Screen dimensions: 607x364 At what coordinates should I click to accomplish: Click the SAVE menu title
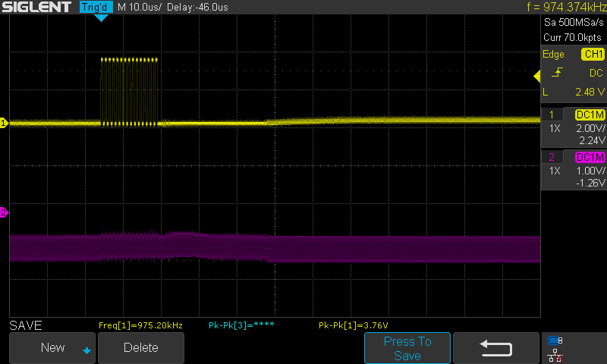(x=26, y=325)
